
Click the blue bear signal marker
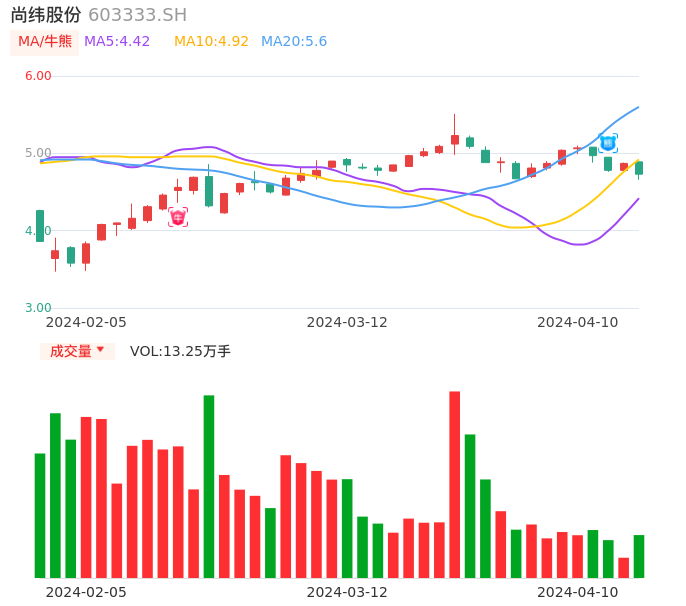(x=608, y=143)
